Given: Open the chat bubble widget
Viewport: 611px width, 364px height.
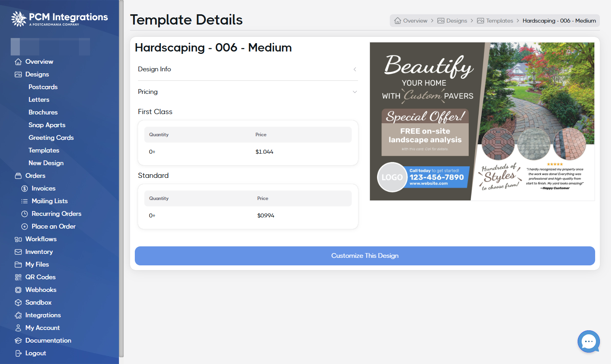Looking at the screenshot, I should [x=589, y=341].
